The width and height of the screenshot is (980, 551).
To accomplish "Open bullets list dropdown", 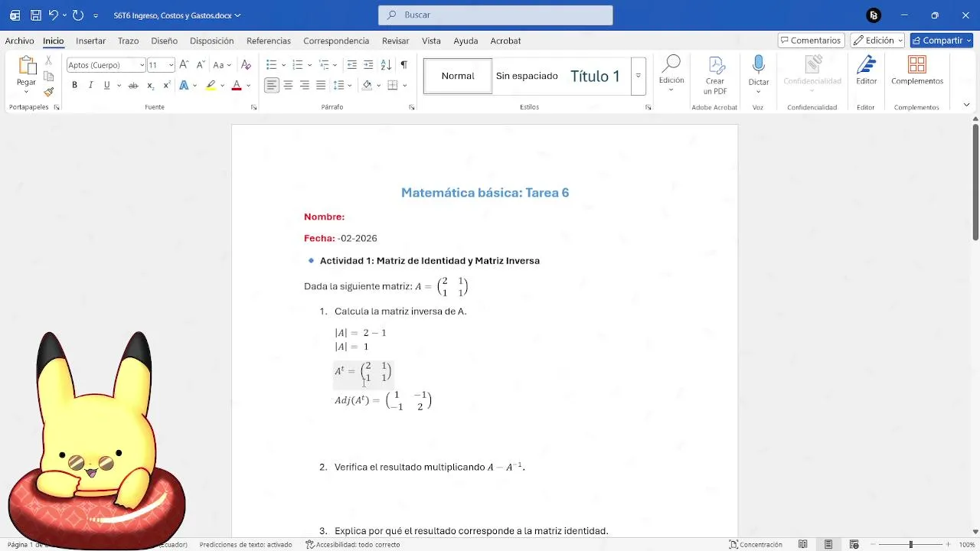I will click(x=283, y=65).
